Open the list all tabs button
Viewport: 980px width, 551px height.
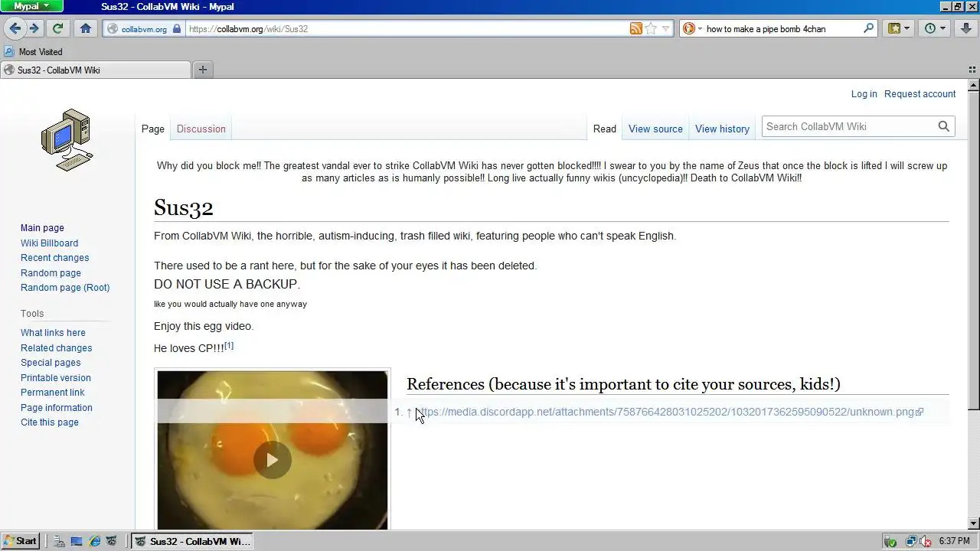[972, 70]
